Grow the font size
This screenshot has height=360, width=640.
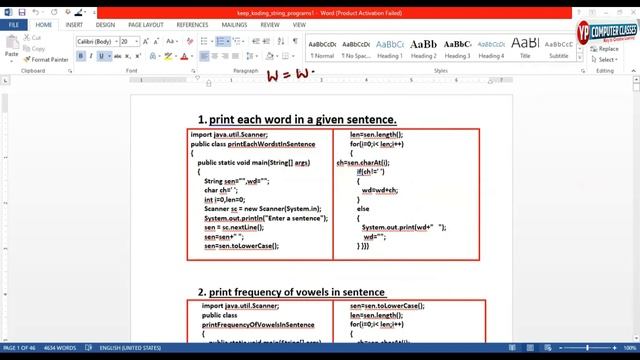(146, 42)
